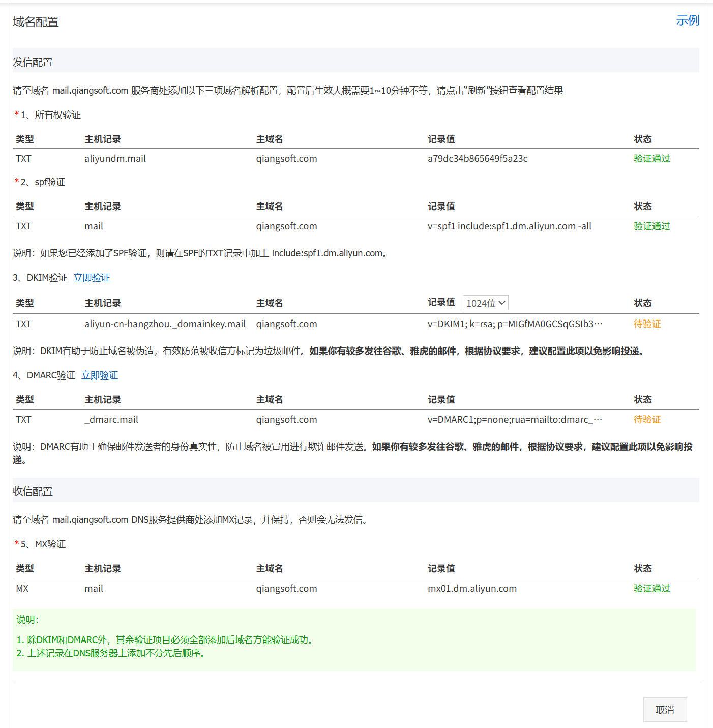Select the a79dc34b865649f5a23c record value
The image size is (713, 728).
click(x=477, y=159)
